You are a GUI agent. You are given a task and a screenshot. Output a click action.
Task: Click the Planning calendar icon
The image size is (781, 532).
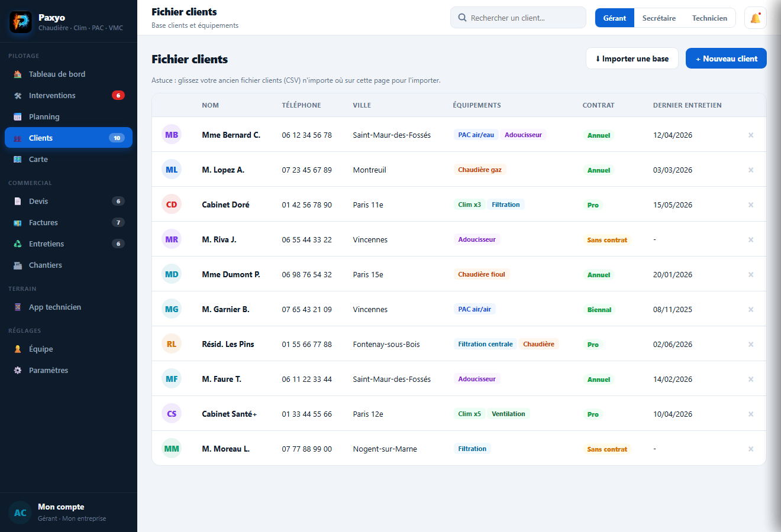pos(18,116)
